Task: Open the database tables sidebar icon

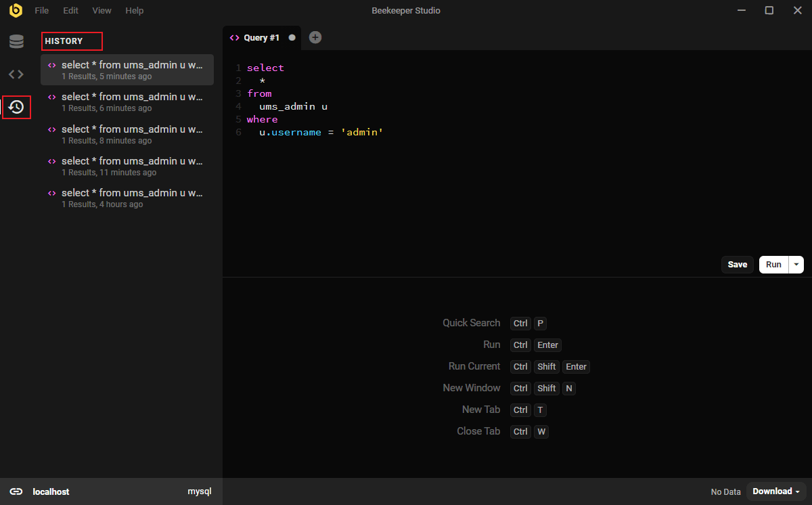Action: click(x=16, y=42)
